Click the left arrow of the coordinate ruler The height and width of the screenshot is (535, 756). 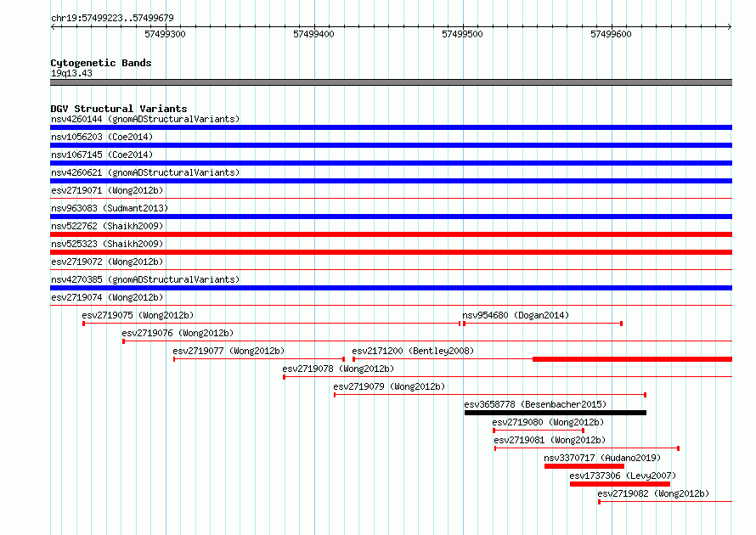pyautogui.click(x=53, y=26)
